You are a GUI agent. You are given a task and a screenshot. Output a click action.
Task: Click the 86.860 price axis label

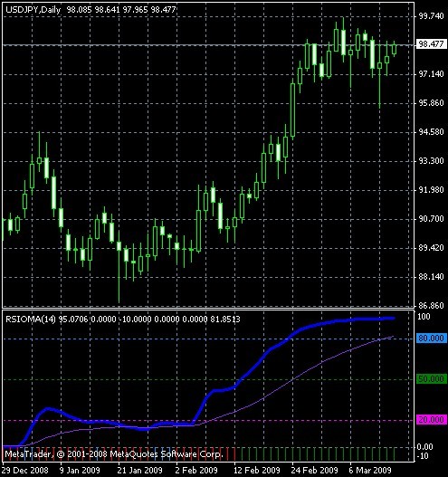(x=432, y=306)
